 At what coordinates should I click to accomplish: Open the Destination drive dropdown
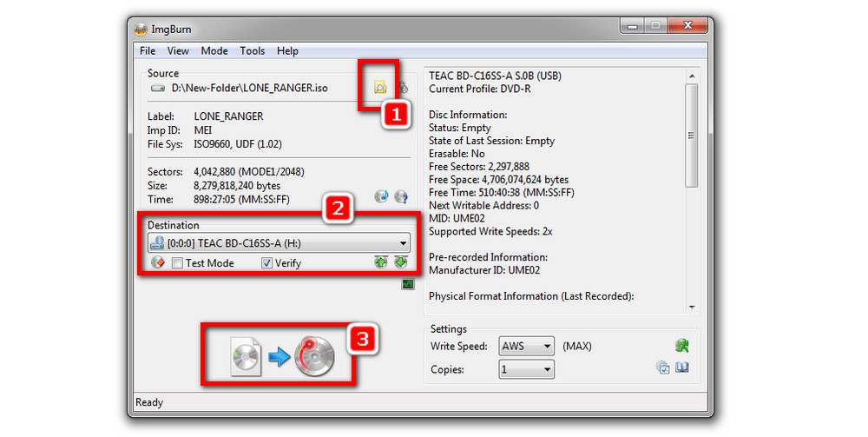pos(279,242)
